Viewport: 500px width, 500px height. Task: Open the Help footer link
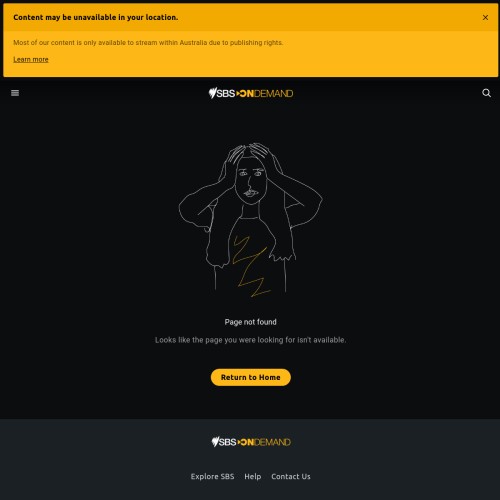253,476
